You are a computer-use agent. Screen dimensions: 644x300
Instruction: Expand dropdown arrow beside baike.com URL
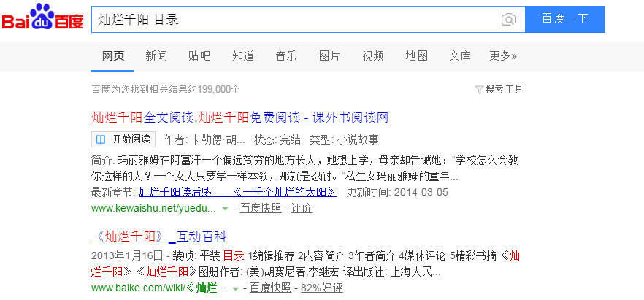click(x=235, y=288)
